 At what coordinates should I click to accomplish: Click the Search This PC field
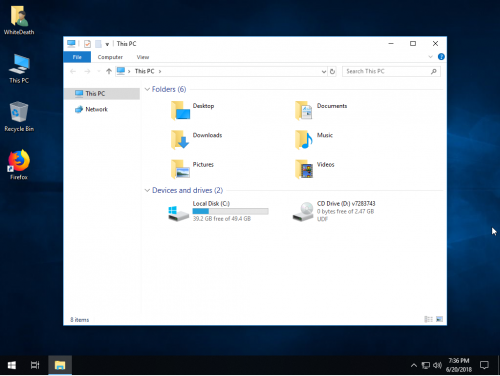pos(391,71)
